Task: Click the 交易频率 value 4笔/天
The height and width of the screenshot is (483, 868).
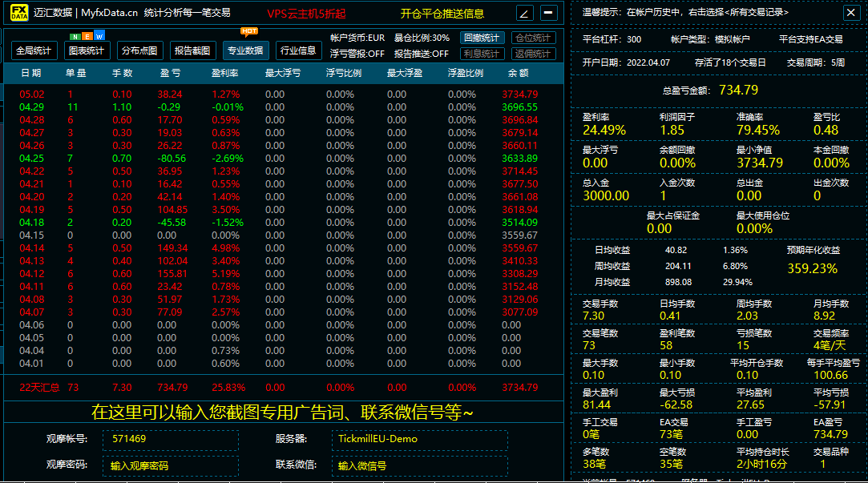Action: pyautogui.click(x=830, y=346)
